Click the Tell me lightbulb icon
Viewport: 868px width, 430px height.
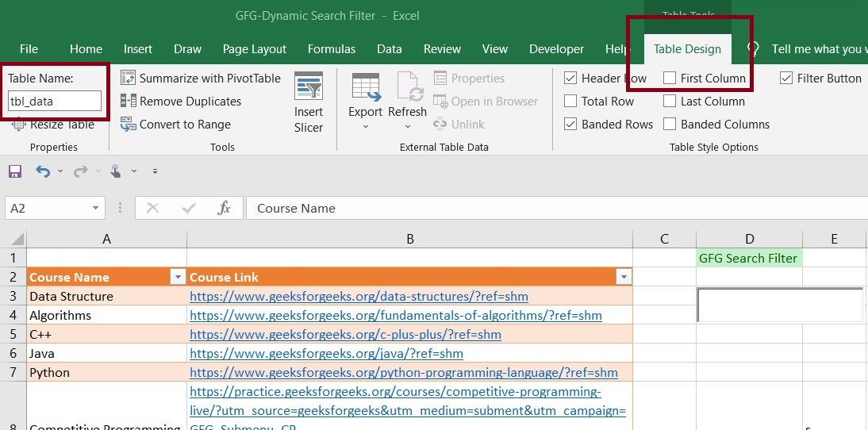(752, 48)
